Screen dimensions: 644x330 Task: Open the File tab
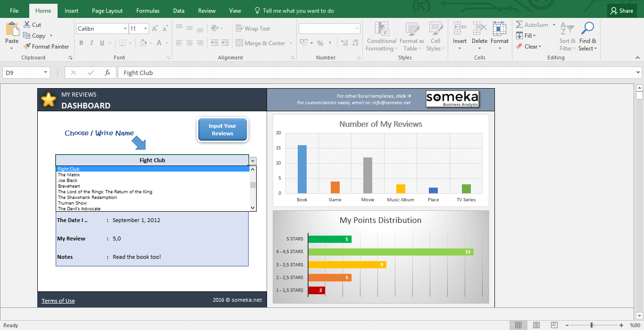14,10
